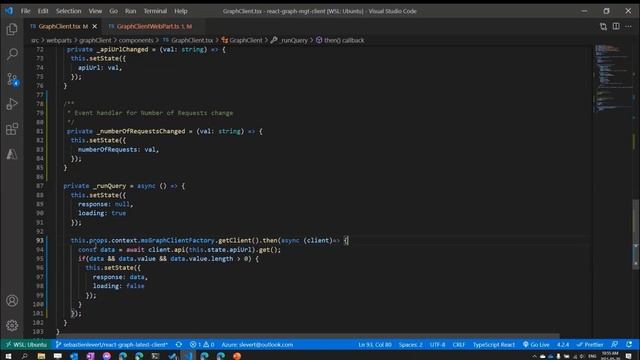The image size is (640, 360).
Task: Switch to the GraphClient.tsx tab
Action: [63, 27]
